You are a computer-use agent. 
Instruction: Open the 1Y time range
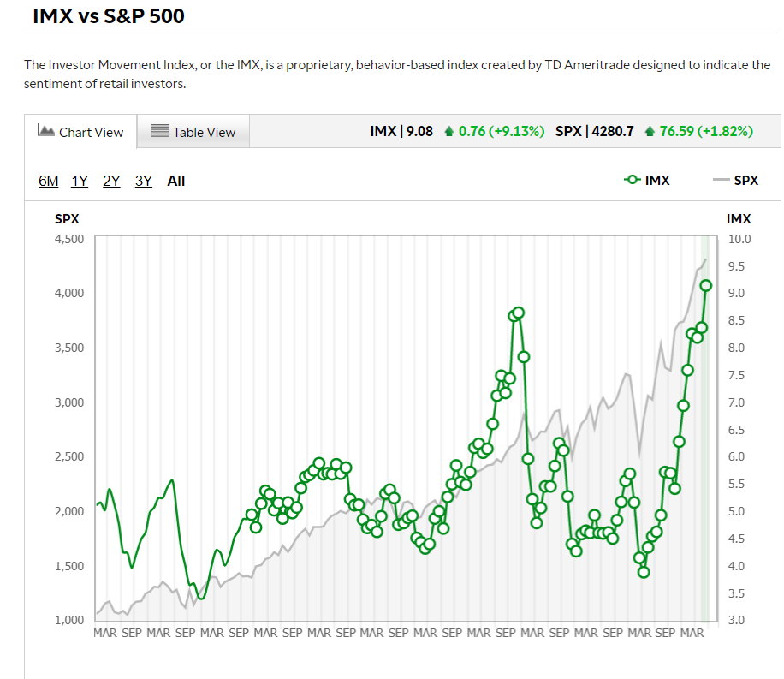[79, 181]
